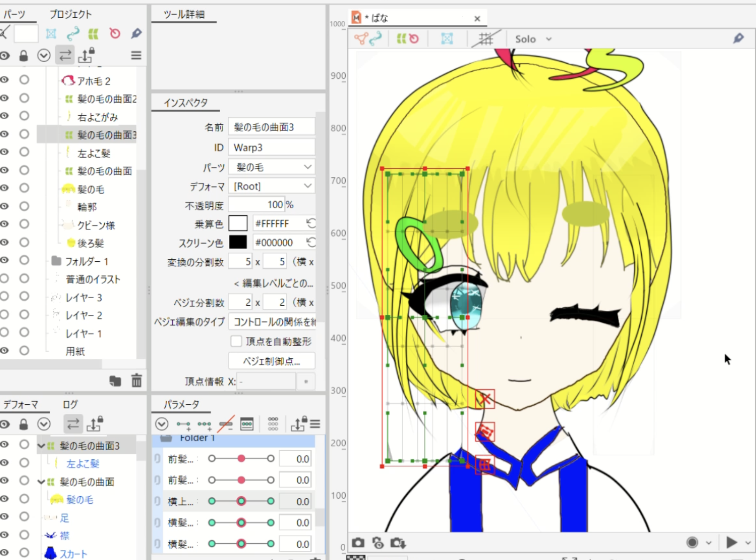Collapse 髪の毛の曲面 in deformer tree
Viewport: 756px width, 560px height.
pos(41,482)
